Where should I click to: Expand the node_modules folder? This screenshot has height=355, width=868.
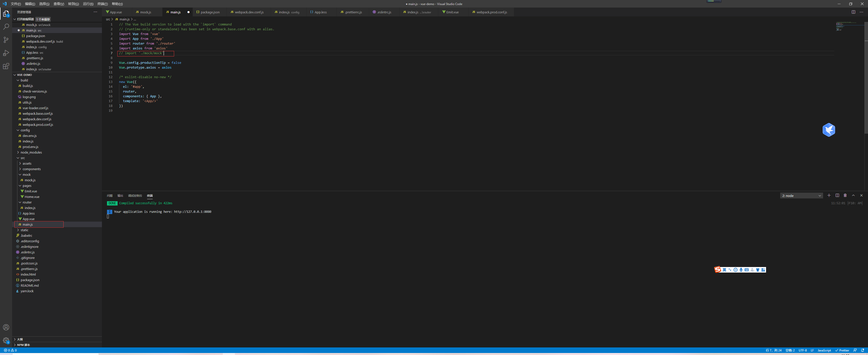tap(31, 152)
